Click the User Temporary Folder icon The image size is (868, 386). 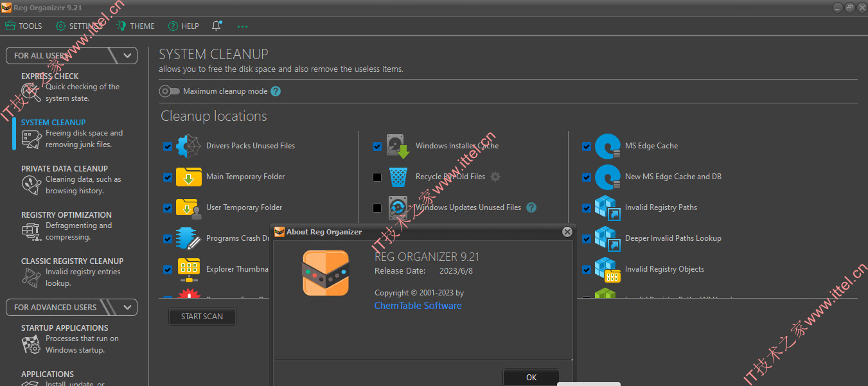[x=189, y=208]
